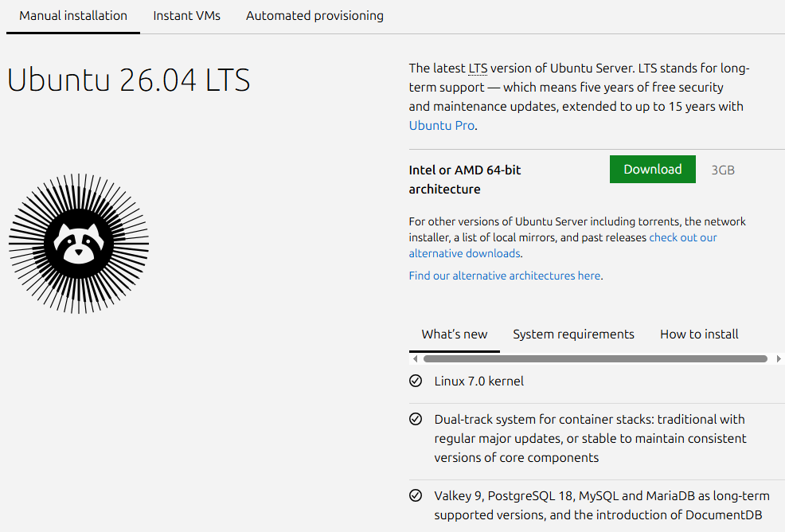785x532 pixels.
Task: Click the 3GB file size label
Action: (x=723, y=170)
